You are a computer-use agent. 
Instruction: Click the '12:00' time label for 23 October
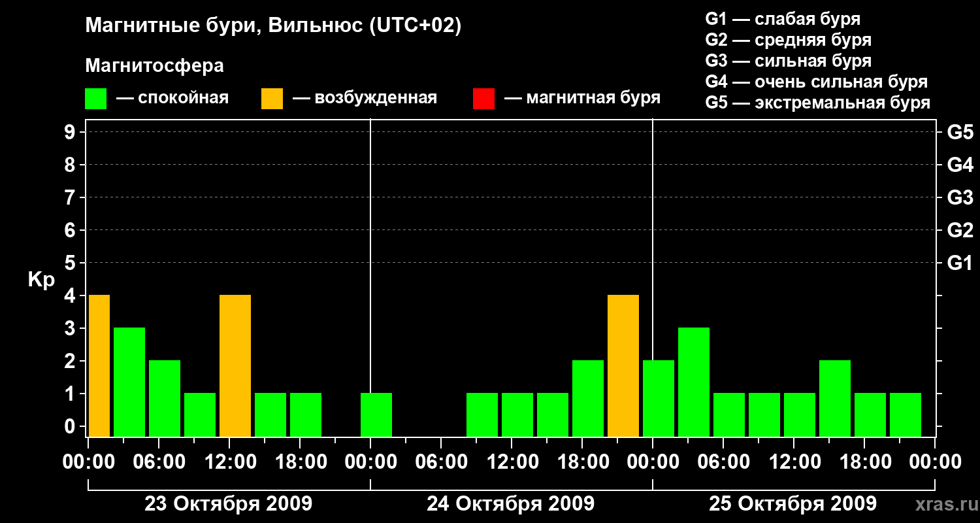coord(229,462)
